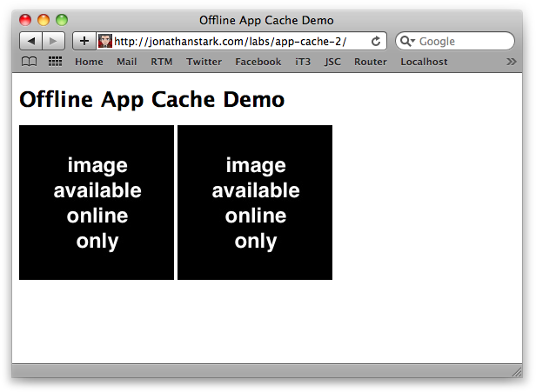Click the Forward navigation arrow
Image resolution: width=536 pixels, height=392 pixels.
53,41
